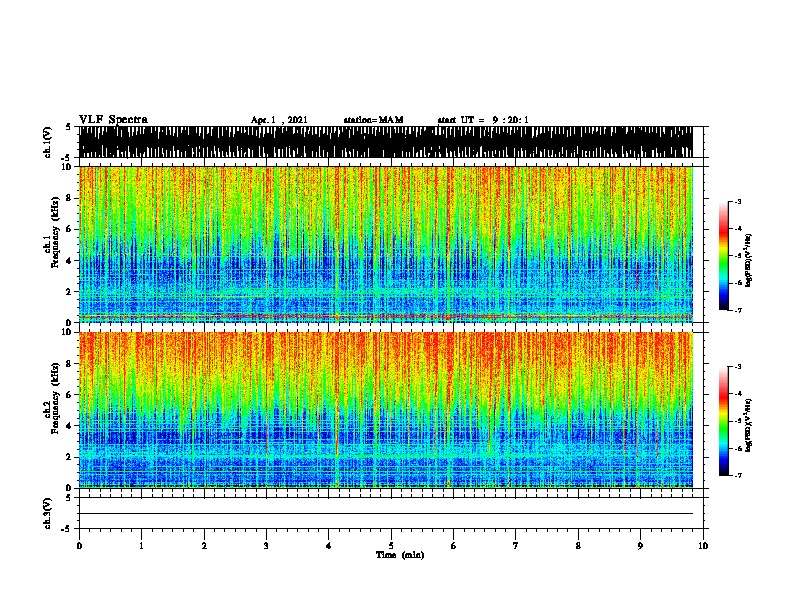Click time axis tick label '7'
This screenshot has height=612, width=792.
tap(516, 545)
